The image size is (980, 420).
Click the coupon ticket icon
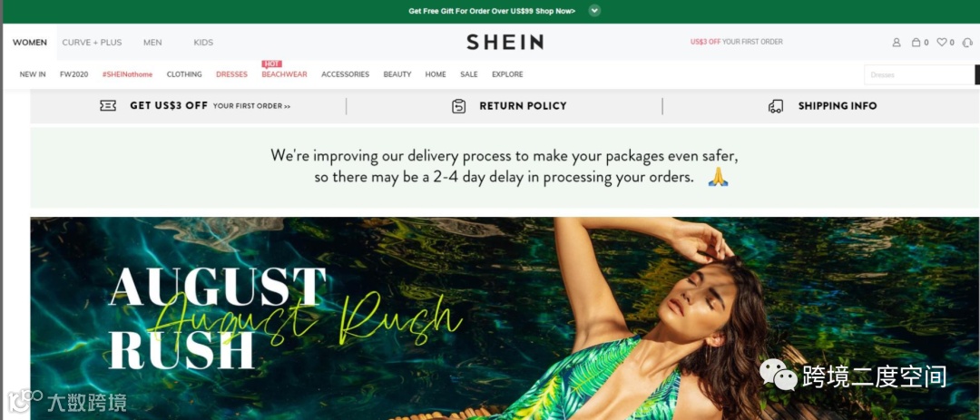click(x=108, y=105)
